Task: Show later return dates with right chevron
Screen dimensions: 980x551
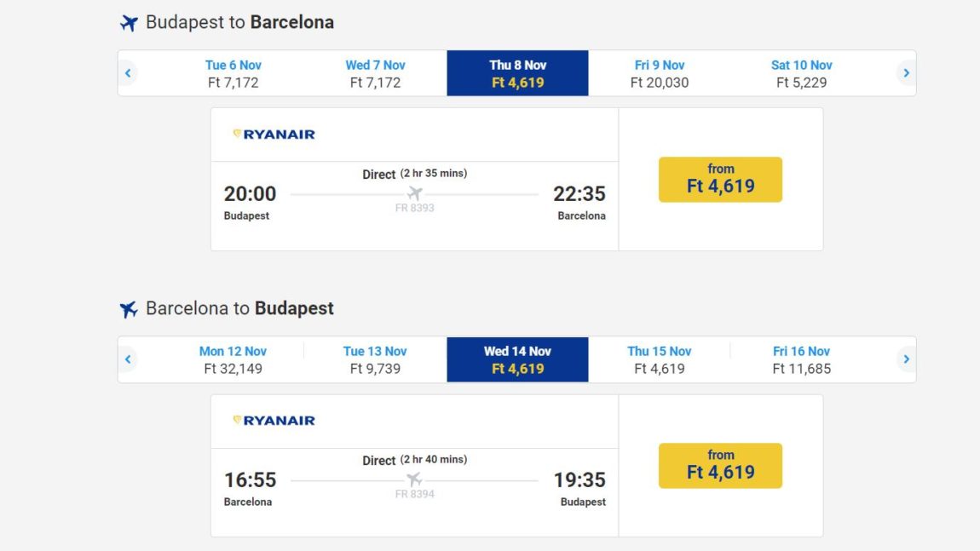Action: click(906, 359)
